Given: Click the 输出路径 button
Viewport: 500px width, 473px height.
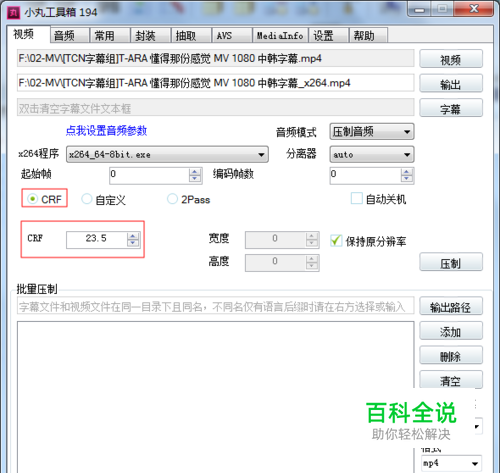Looking at the screenshot, I should pos(451,306).
